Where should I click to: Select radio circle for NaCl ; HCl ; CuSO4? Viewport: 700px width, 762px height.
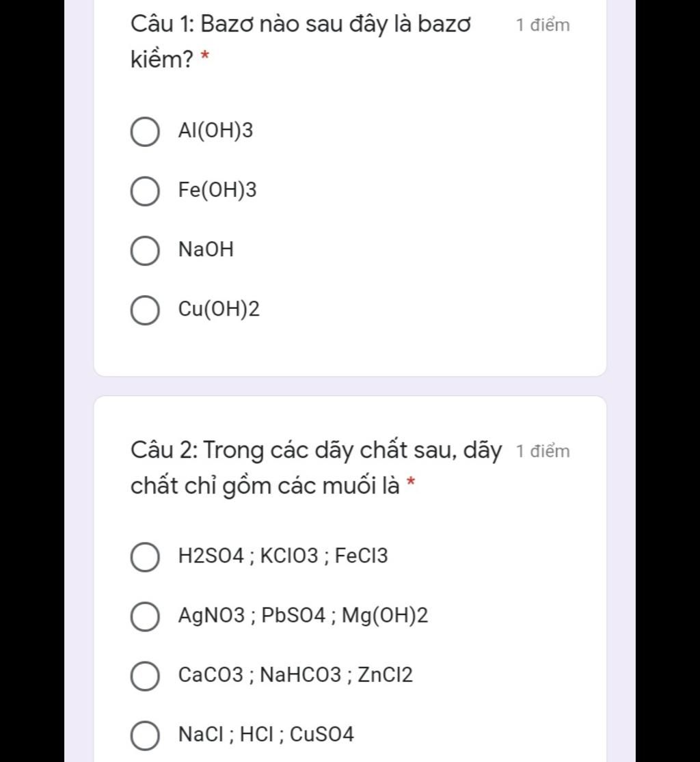click(145, 735)
